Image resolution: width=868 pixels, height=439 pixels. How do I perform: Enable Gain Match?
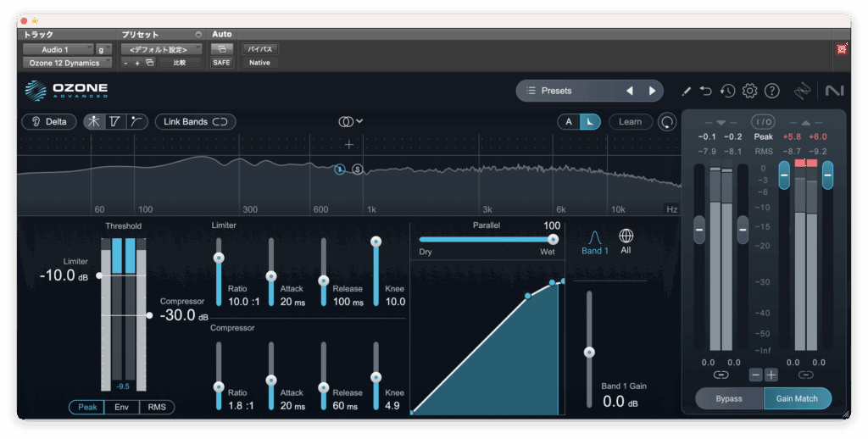797,398
